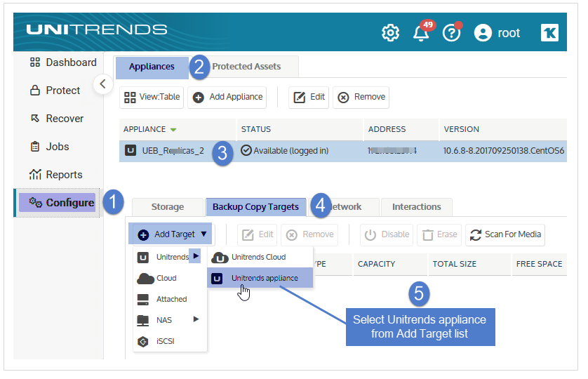Open the notifications bell with 49 alerts
Screen dimensions: 588x379
[x=422, y=32]
